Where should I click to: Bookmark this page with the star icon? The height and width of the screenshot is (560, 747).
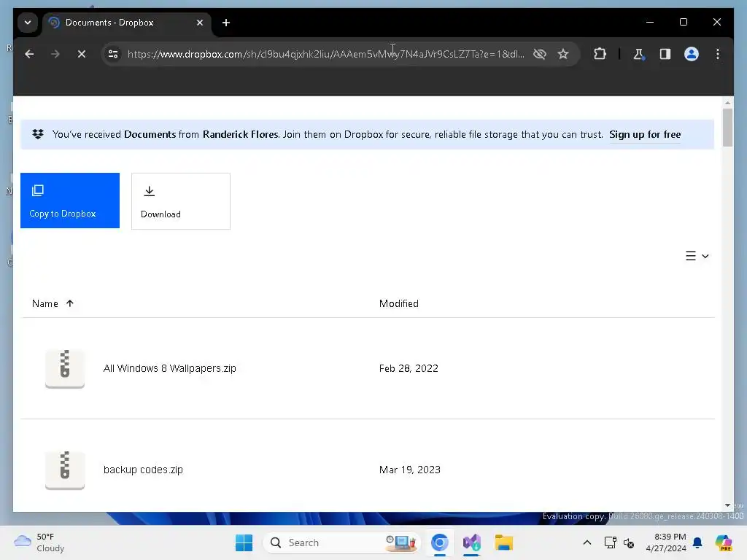click(x=563, y=54)
